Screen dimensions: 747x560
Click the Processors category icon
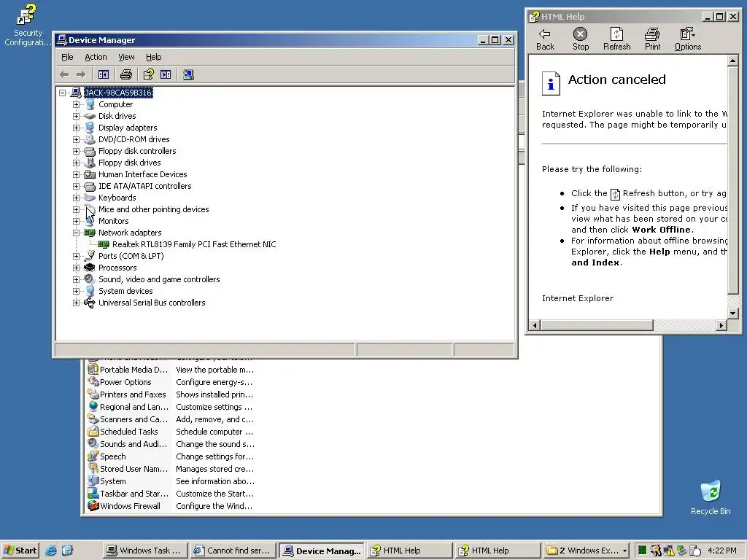(x=90, y=268)
